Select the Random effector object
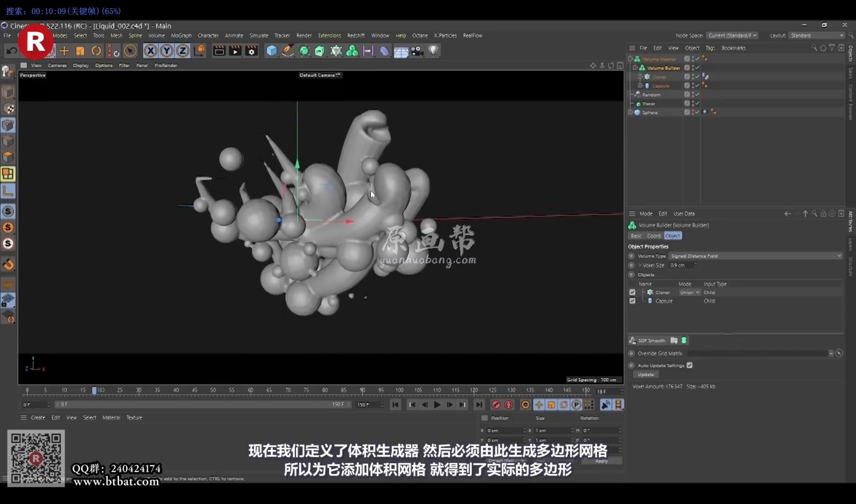Viewport: 856px width, 504px height. (x=651, y=95)
